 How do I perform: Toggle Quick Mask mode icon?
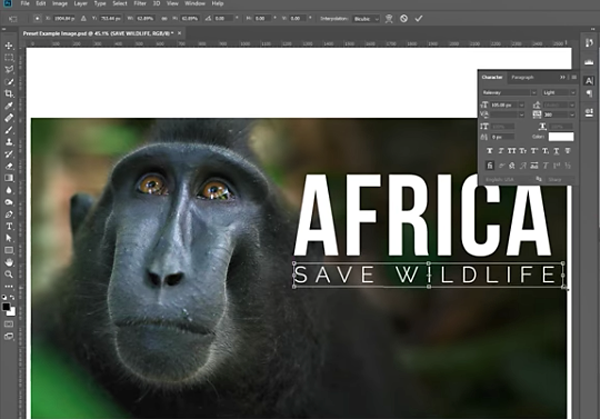pyautogui.click(x=9, y=324)
